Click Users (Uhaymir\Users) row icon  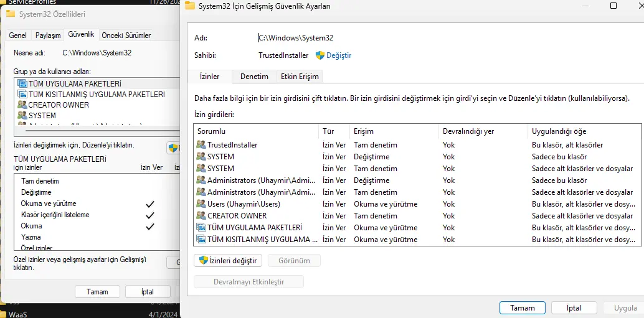[x=201, y=204]
